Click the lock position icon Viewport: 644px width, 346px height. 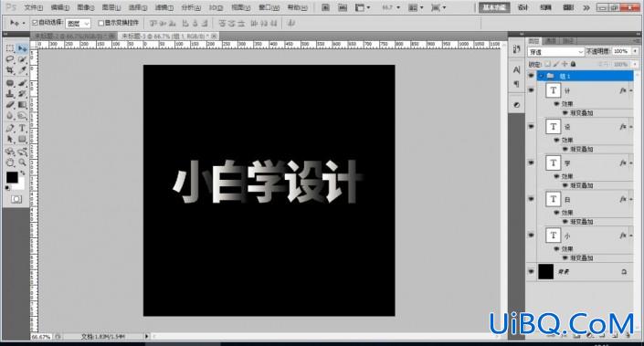[565, 64]
